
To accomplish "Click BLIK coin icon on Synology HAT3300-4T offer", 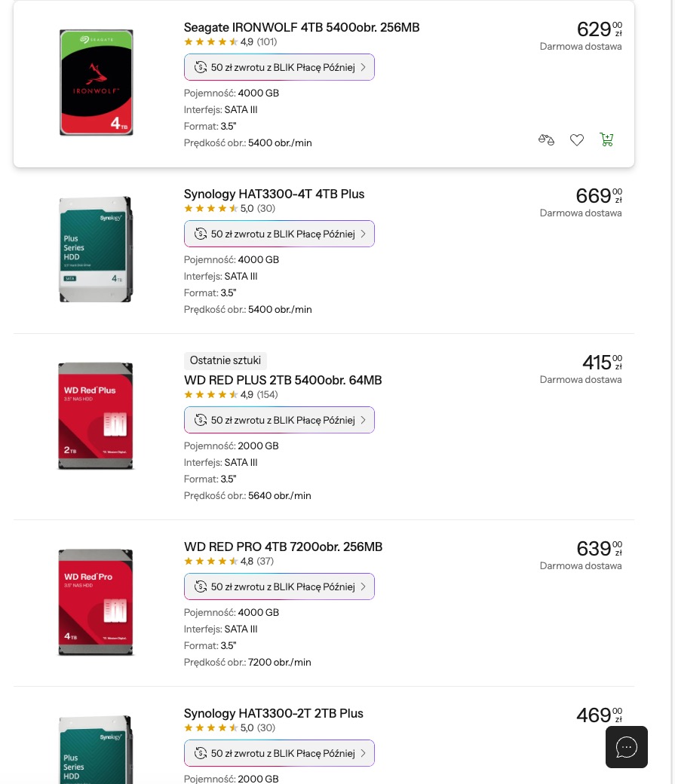I will (x=201, y=234).
